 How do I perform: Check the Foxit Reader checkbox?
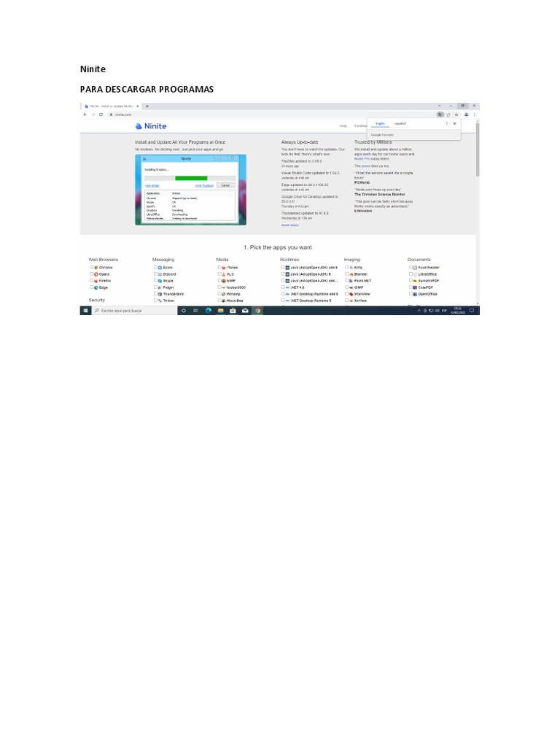click(x=411, y=267)
